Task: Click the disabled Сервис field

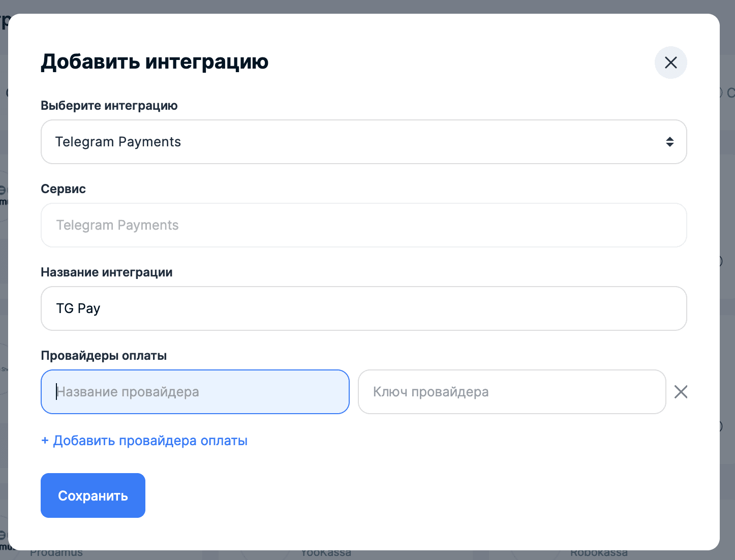Action: [363, 225]
